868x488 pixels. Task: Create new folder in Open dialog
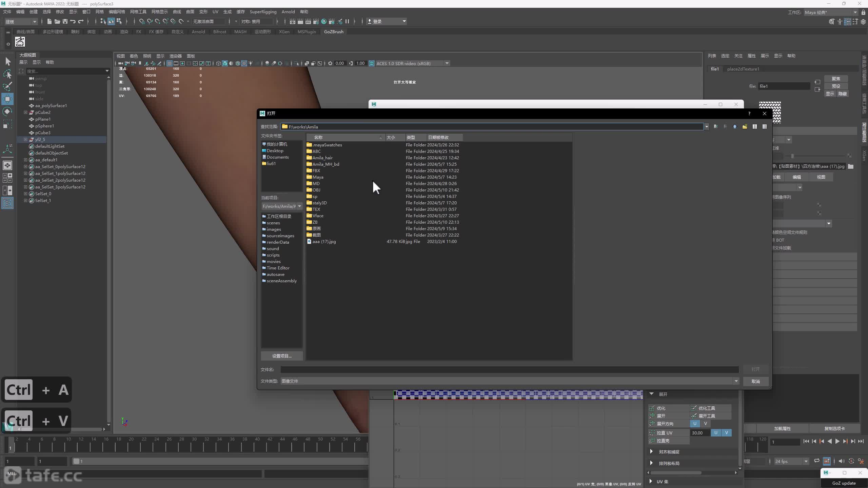[745, 127]
